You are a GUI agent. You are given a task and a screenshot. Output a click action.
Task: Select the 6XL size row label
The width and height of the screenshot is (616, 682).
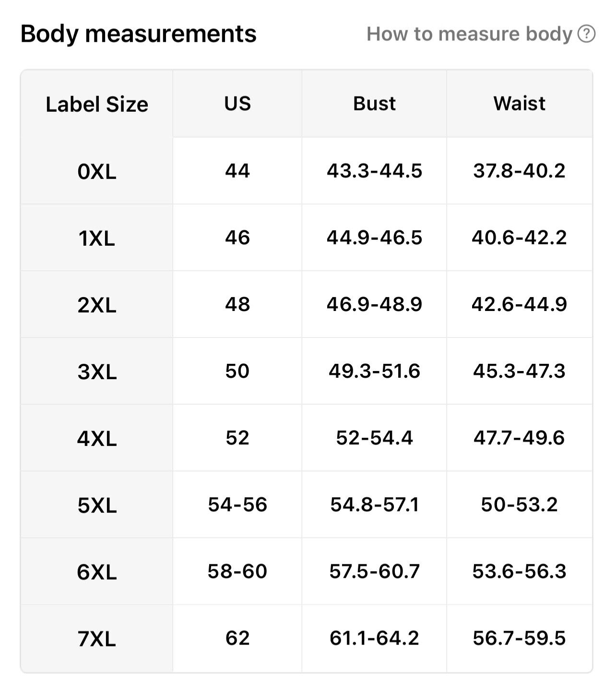tap(97, 572)
